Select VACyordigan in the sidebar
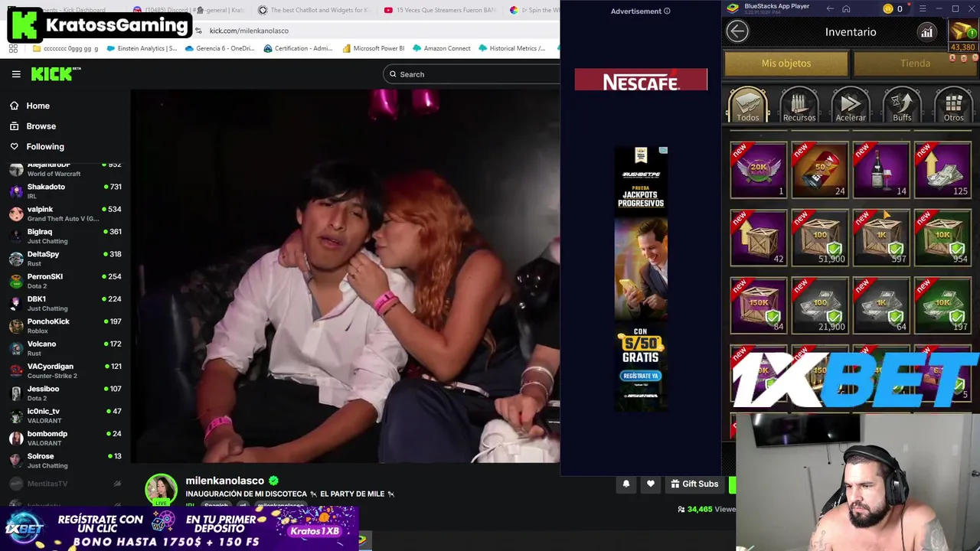This screenshot has width=980, height=551. point(65,370)
